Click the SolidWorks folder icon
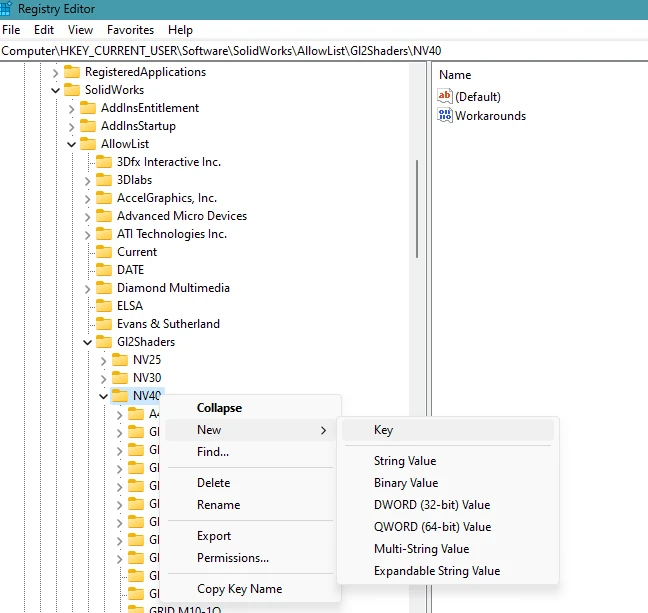This screenshot has width=648, height=613. pyautogui.click(x=72, y=90)
